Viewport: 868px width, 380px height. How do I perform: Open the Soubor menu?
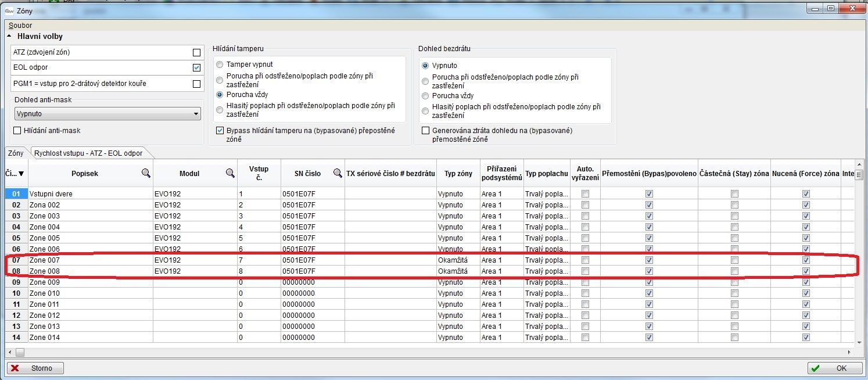[20, 26]
